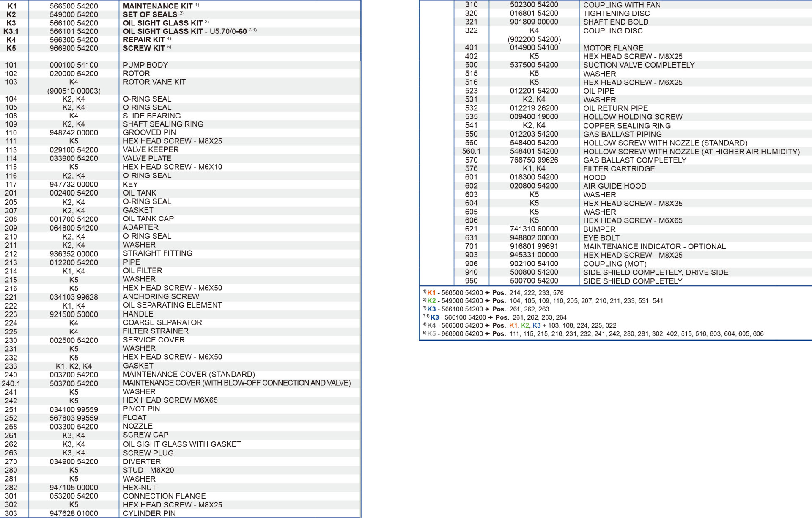812x518 pixels.
Task: Click 'AIR GUIDE HOOD' in row 602
Action: point(614,186)
